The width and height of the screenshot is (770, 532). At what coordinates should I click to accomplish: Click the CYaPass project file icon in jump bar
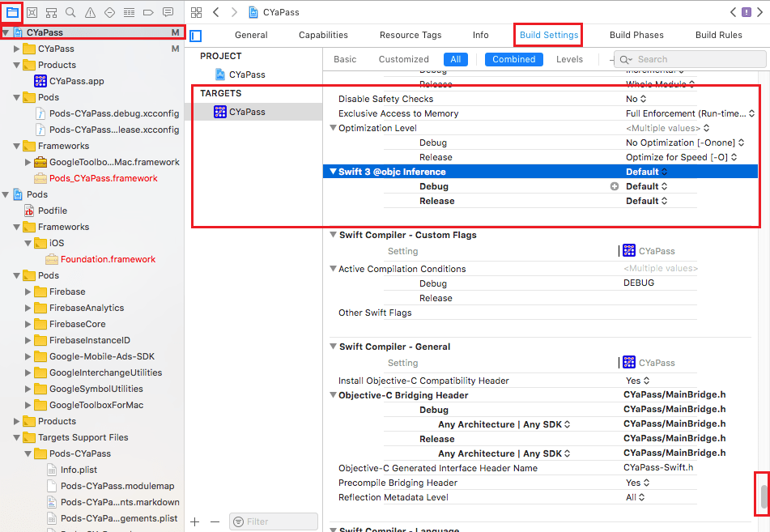(x=253, y=12)
